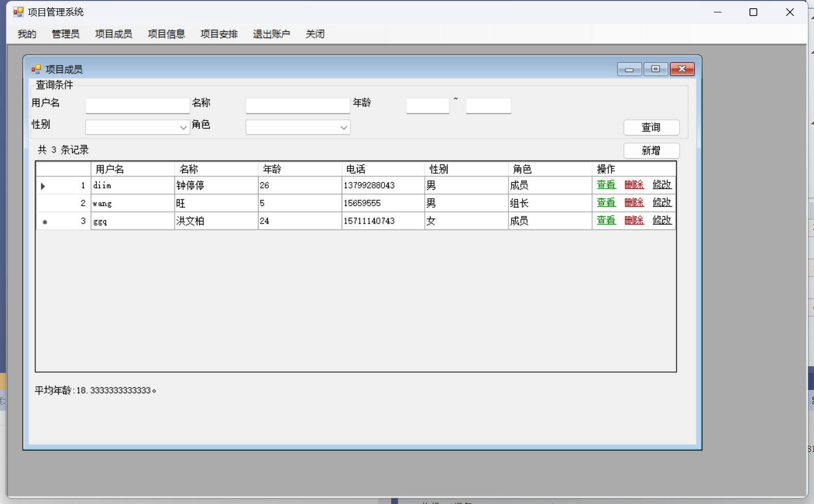Screen dimensions: 814x504
Task: Open the 我的 menu
Action: [x=27, y=34]
